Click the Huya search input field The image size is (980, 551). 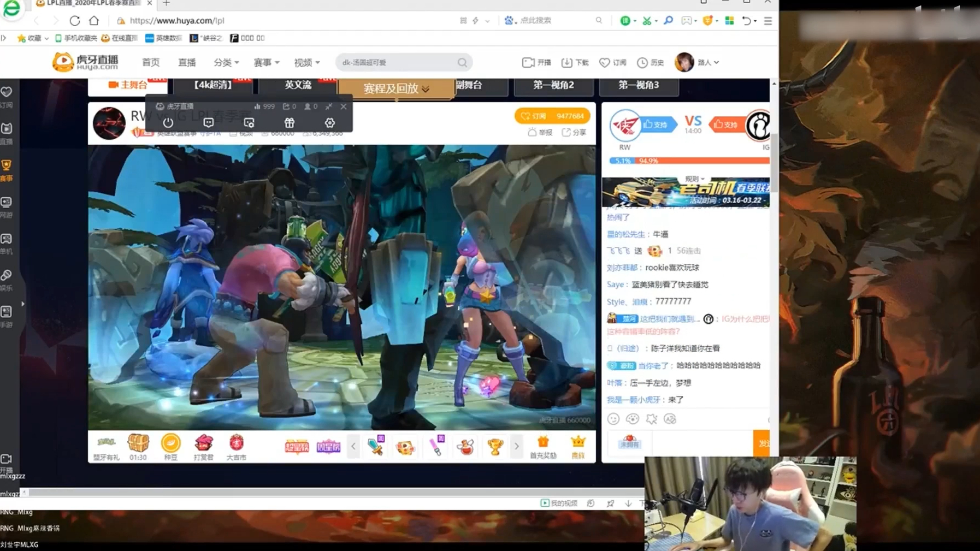click(399, 63)
